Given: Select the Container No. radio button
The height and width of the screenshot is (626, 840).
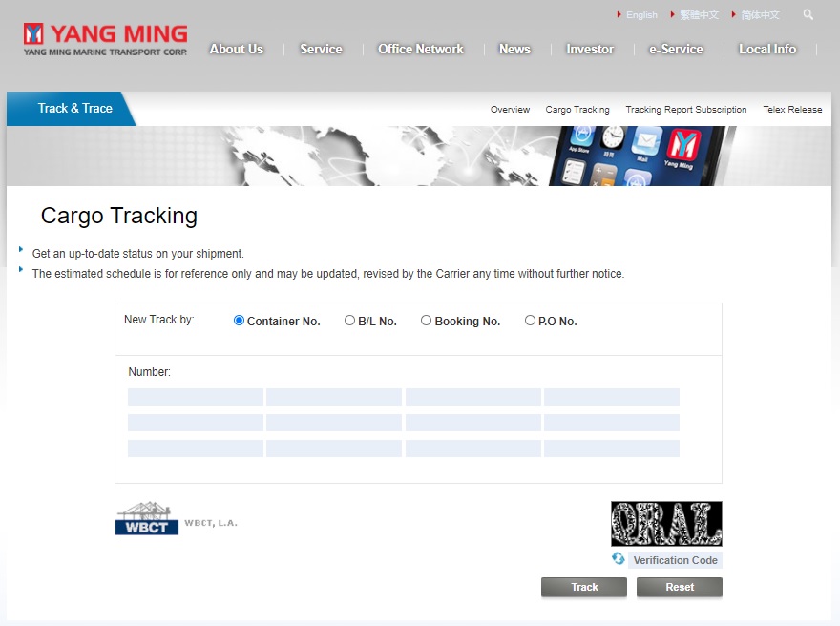Looking at the screenshot, I should pos(239,321).
